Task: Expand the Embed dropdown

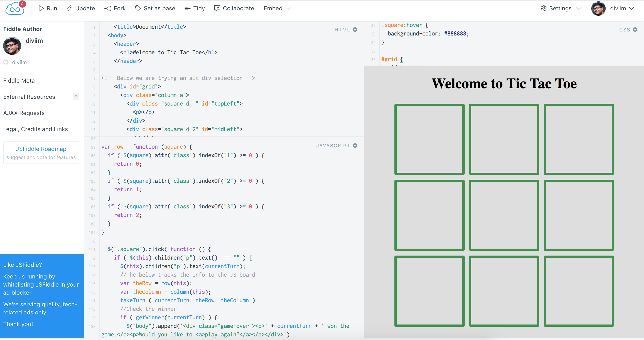Action: 277,8
